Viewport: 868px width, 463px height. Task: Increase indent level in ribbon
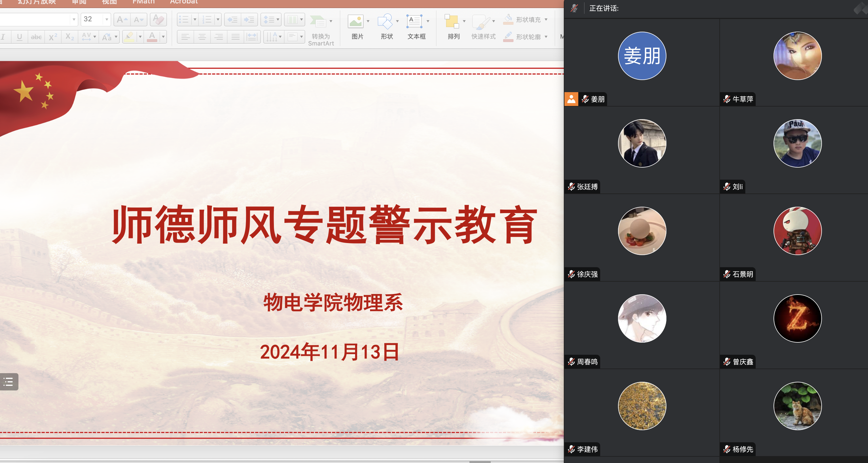[249, 20]
